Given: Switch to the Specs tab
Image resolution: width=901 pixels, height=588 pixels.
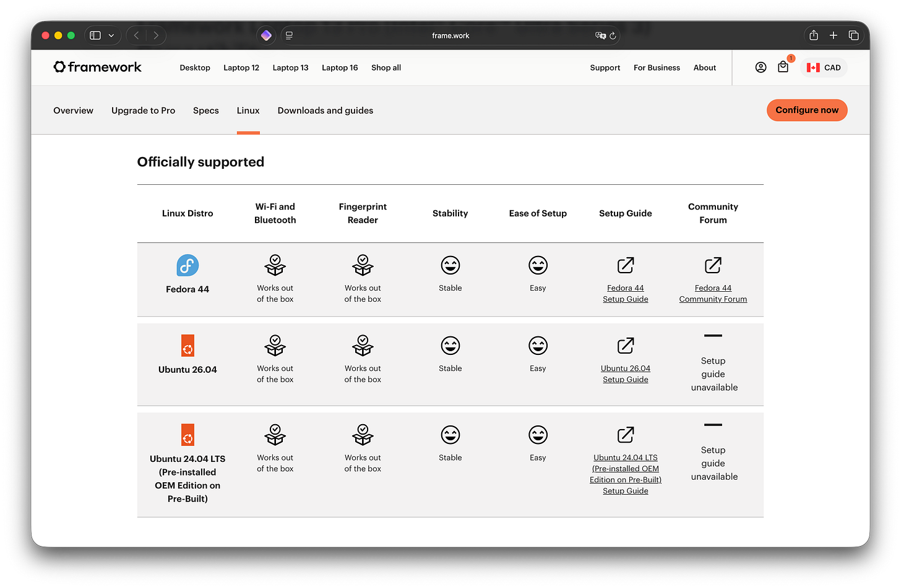Looking at the screenshot, I should 206,110.
